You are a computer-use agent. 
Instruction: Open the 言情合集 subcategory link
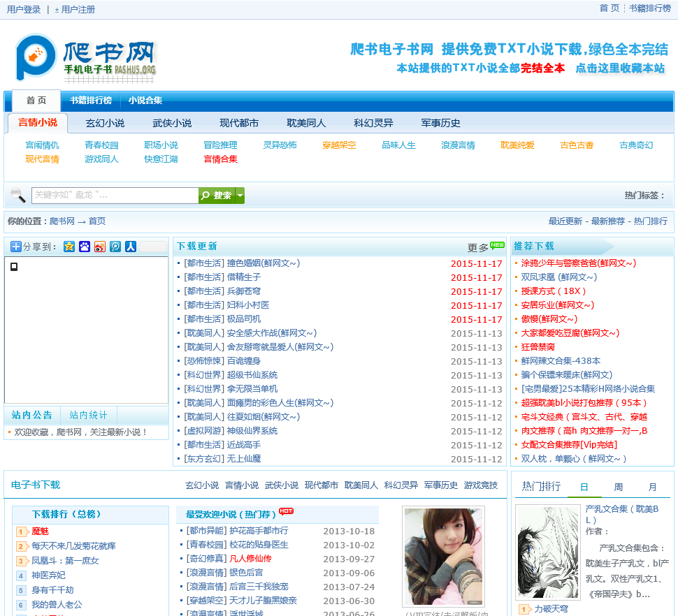coord(220,159)
